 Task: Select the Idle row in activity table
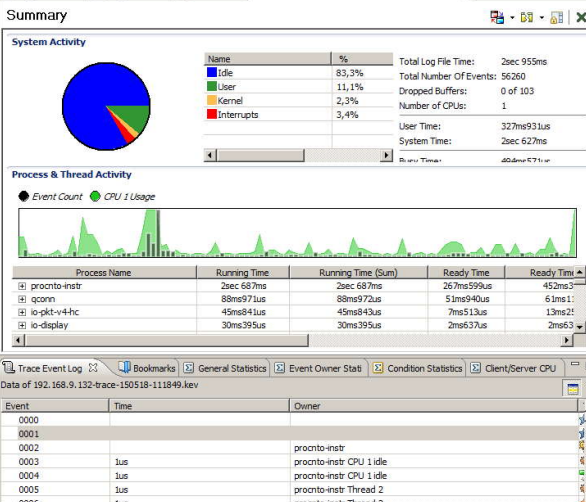[x=298, y=73]
